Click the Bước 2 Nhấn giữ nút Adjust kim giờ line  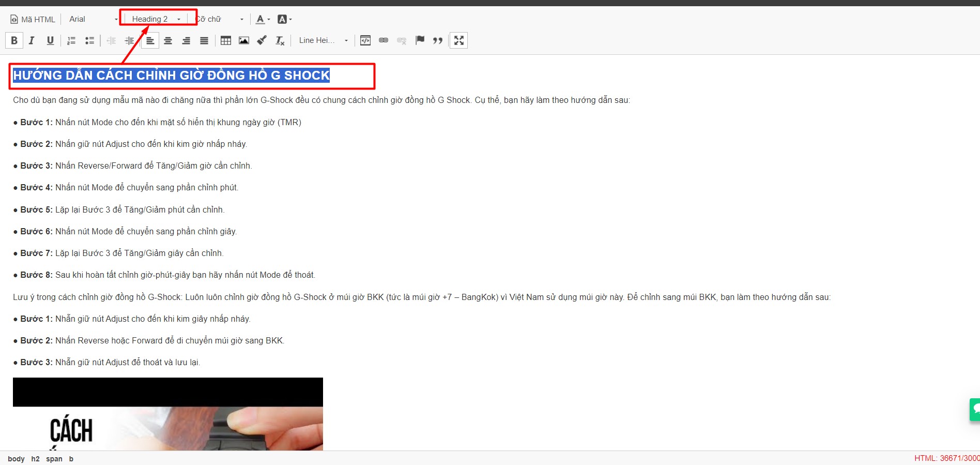tap(130, 144)
